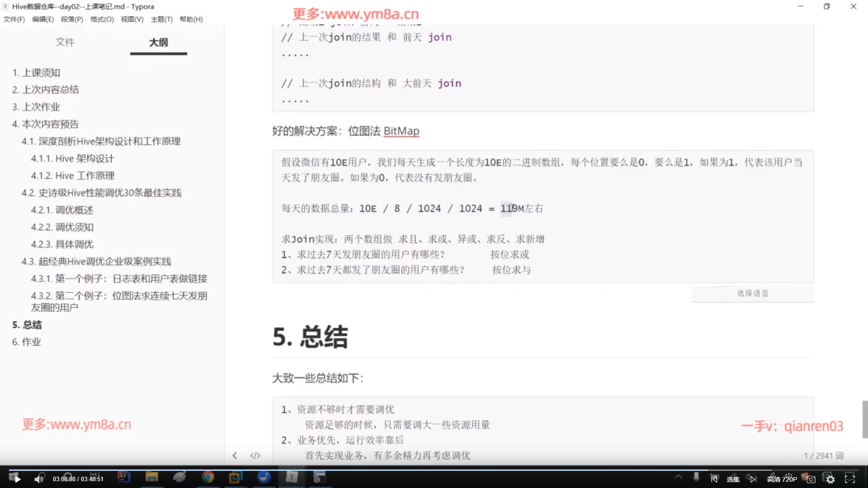The image size is (868, 488).
Task: Open the 格式(O) menu
Action: click(102, 19)
